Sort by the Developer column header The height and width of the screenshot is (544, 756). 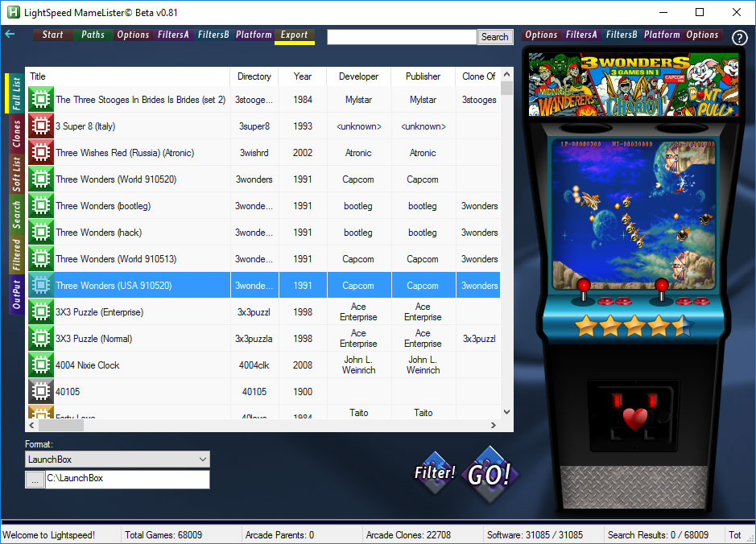pos(359,76)
